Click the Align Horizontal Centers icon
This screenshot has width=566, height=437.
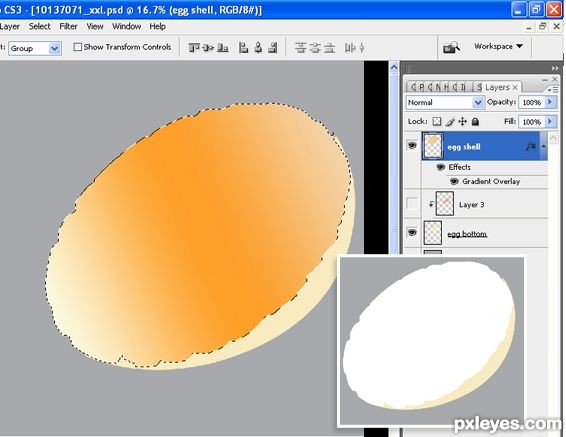[258, 48]
